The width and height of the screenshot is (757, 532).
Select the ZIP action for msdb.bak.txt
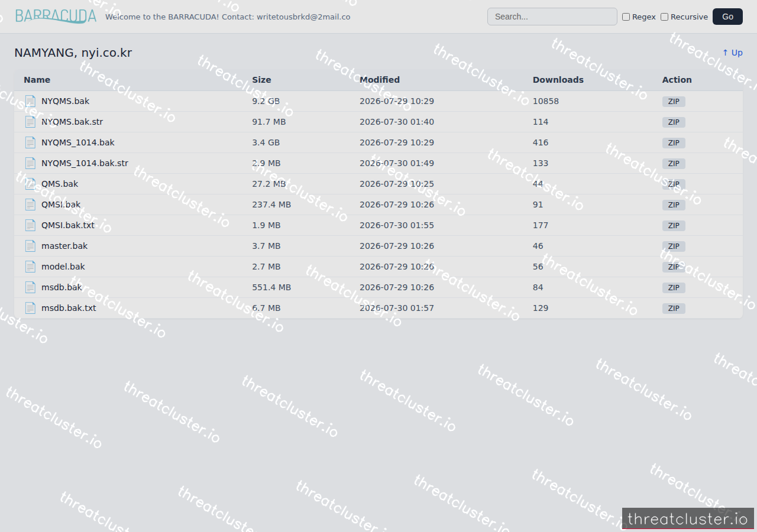pyautogui.click(x=674, y=309)
